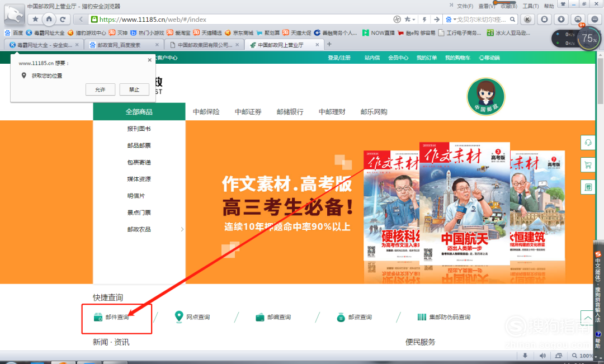The image size is (604, 364).
Task: Open 中邮保险 navigation item
Action: 206,112
